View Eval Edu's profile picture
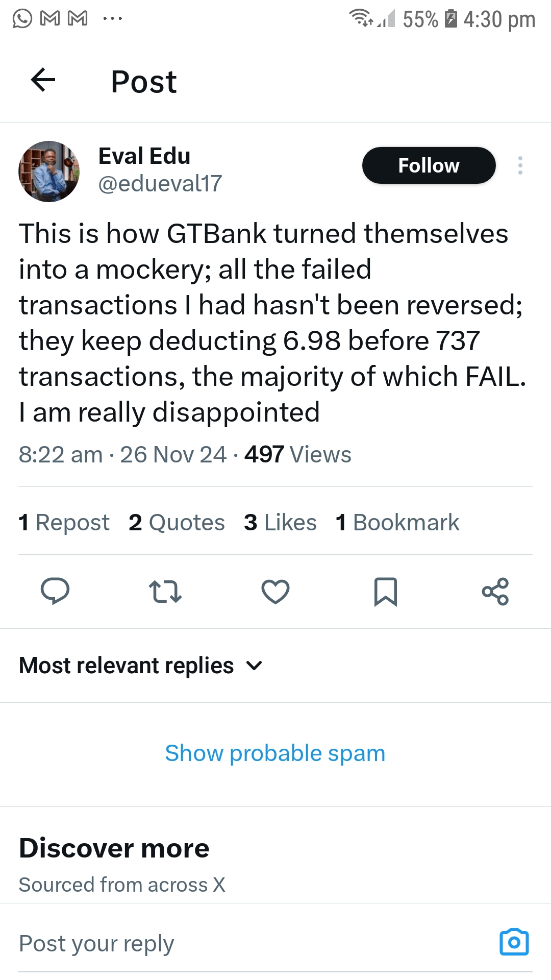551x980 pixels. click(49, 171)
